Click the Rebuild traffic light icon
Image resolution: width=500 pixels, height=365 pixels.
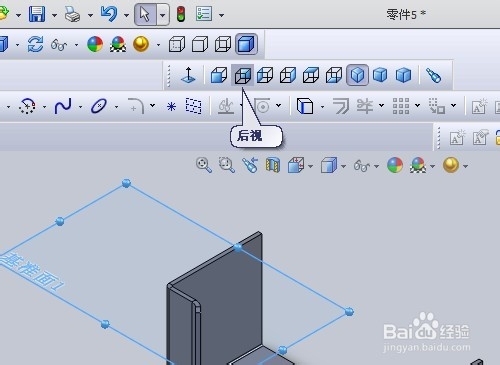[181, 14]
